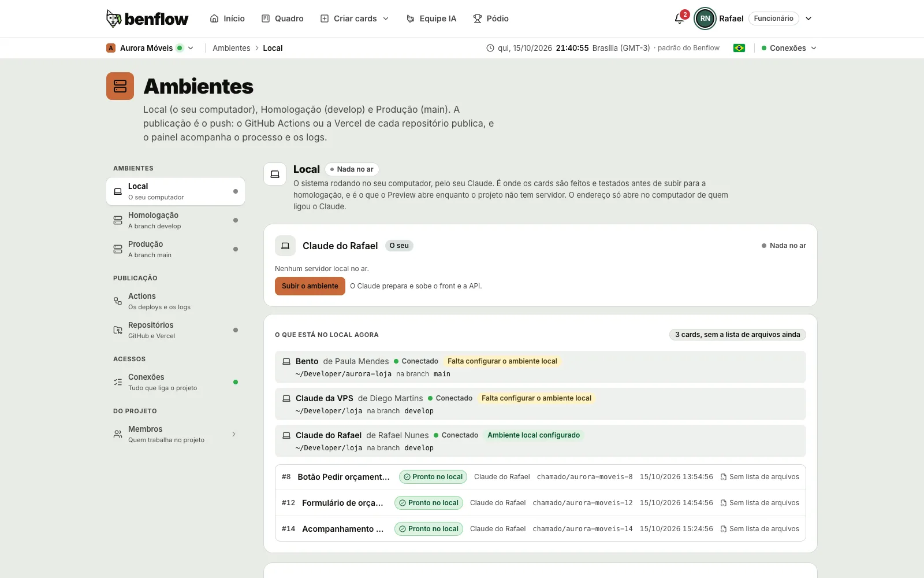
Task: Click the Brazil flag icon
Action: pyautogui.click(x=739, y=48)
